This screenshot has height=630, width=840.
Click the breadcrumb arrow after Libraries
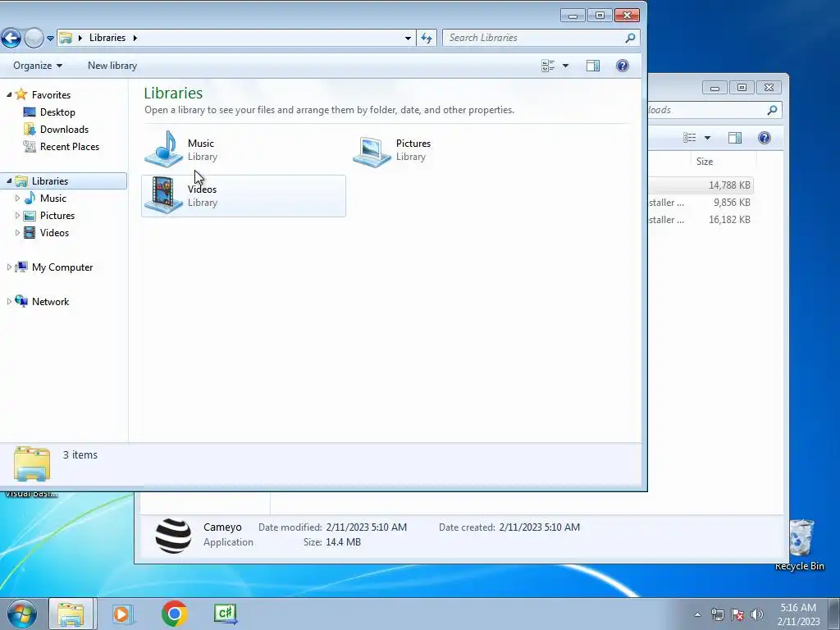(135, 38)
